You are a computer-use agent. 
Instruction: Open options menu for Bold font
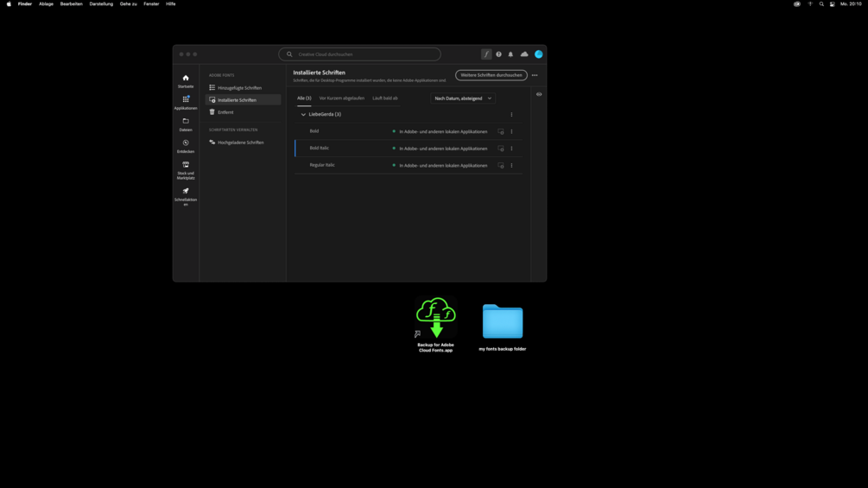[511, 131]
